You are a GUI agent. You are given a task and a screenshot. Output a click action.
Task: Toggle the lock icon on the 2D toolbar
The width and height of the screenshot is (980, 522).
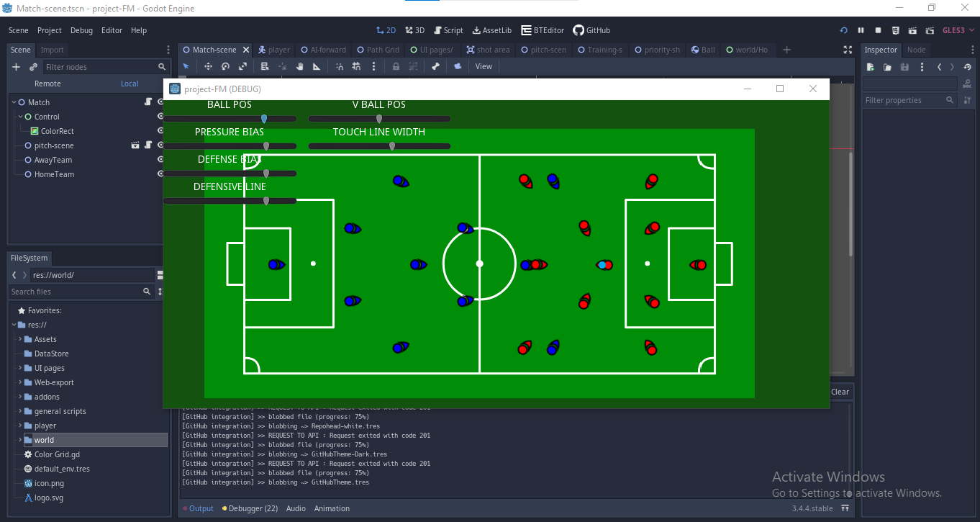pyautogui.click(x=395, y=66)
